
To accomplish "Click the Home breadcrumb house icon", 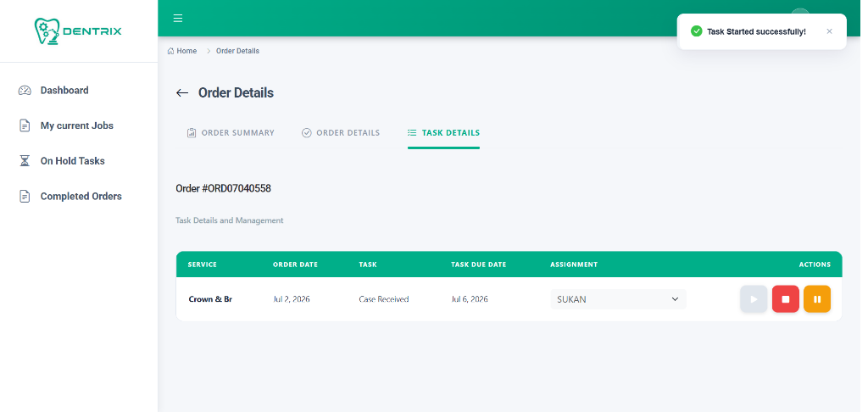I will click(x=170, y=51).
